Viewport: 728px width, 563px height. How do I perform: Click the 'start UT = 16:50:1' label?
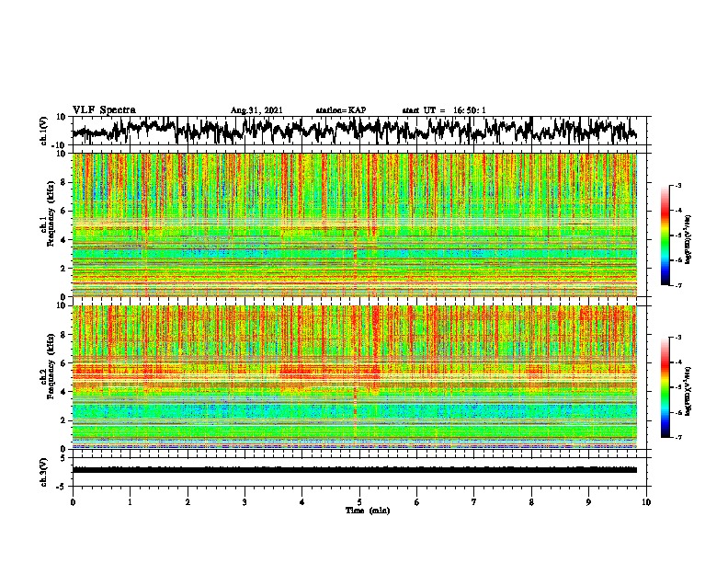pyautogui.click(x=444, y=110)
